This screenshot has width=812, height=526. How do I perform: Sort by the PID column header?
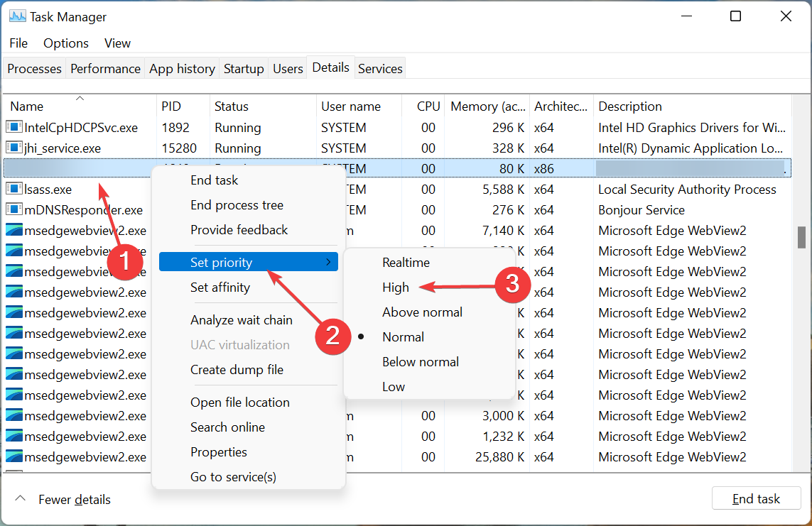click(x=183, y=106)
